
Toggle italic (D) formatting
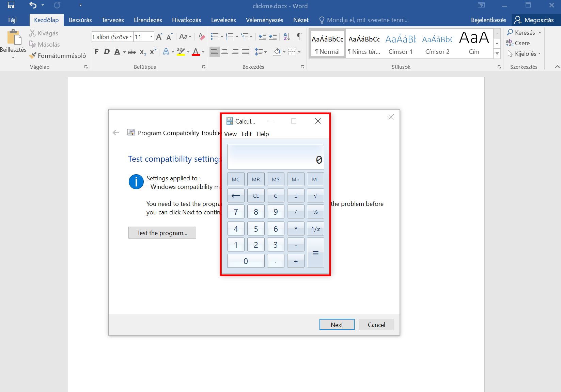pyautogui.click(x=107, y=52)
